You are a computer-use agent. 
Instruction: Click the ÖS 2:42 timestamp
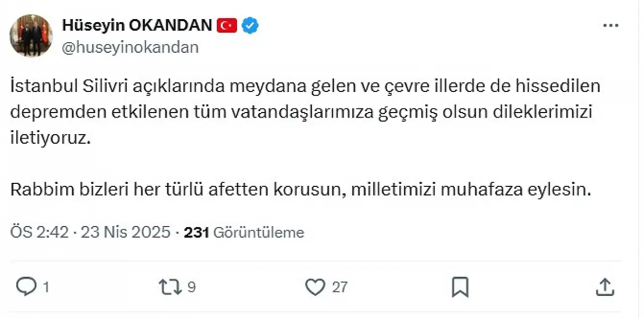(39, 233)
